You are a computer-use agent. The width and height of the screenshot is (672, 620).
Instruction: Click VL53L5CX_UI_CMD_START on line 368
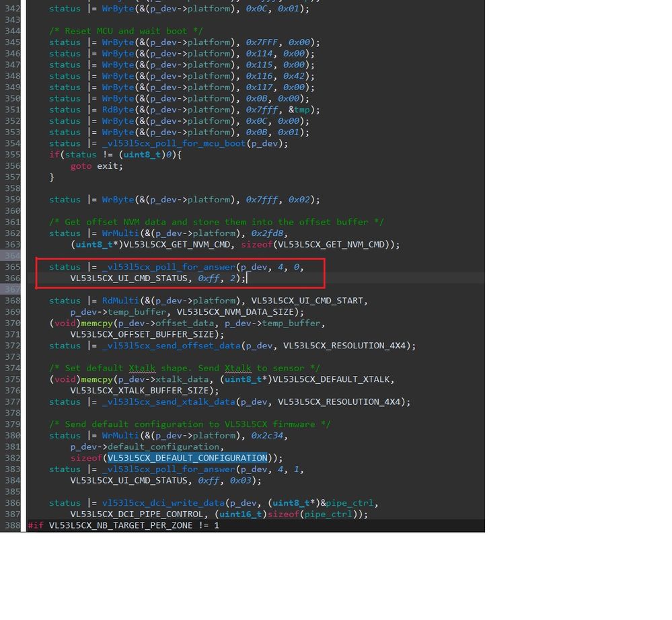click(x=307, y=301)
